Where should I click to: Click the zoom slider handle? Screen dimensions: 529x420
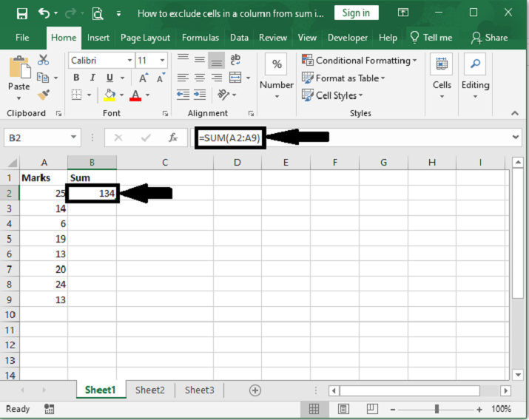click(437, 409)
